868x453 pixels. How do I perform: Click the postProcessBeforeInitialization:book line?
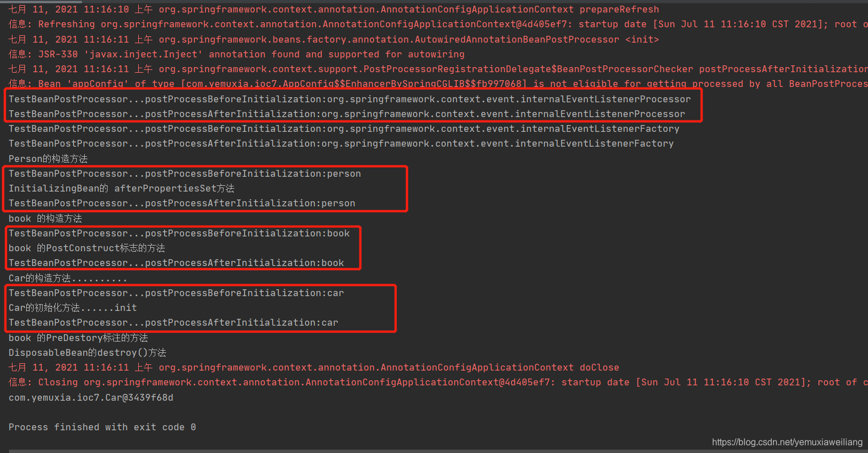(x=179, y=234)
